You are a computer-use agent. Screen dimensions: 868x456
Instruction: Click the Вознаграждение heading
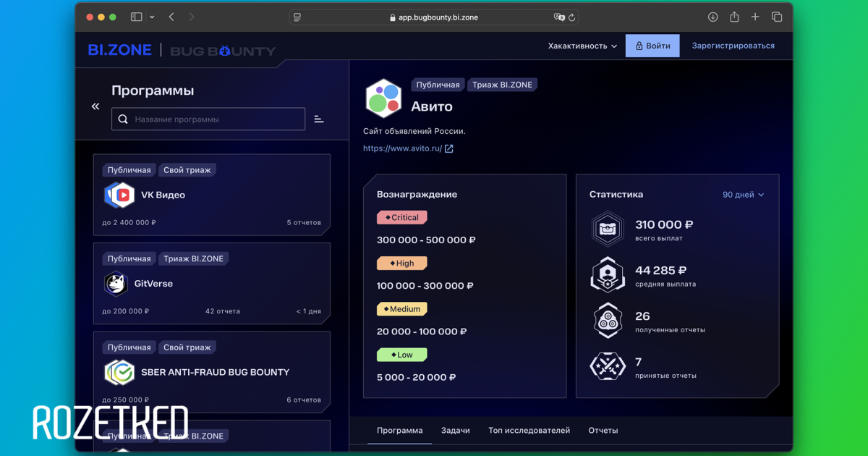[x=417, y=194]
